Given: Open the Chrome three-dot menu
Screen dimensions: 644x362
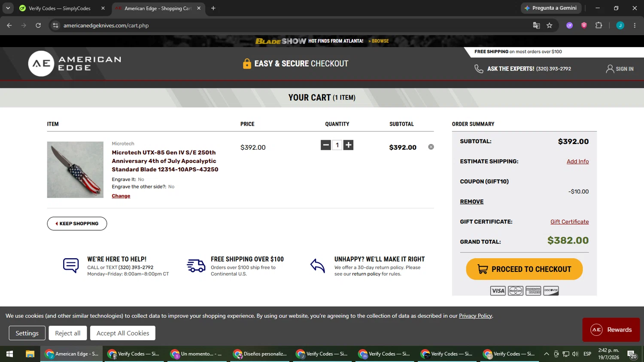Looking at the screenshot, I should pos(635,25).
